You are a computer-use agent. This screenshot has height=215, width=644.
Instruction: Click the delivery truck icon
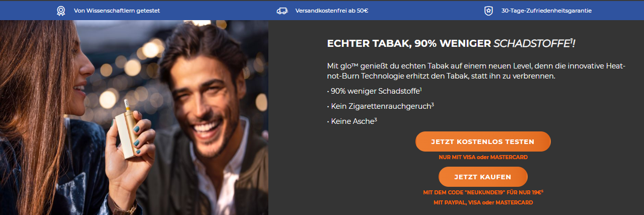point(282,11)
